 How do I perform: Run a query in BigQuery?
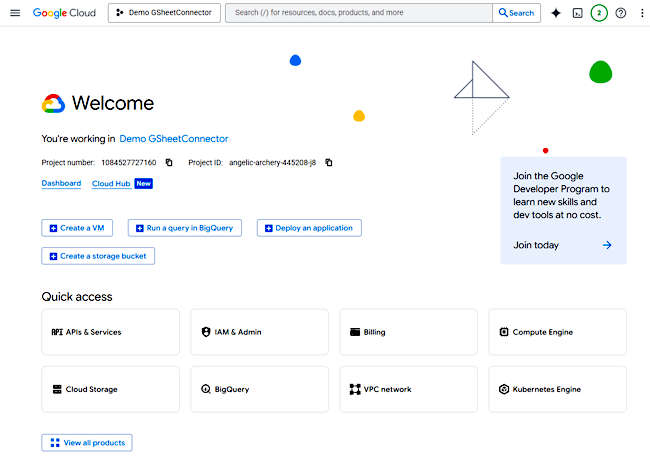[x=184, y=228]
